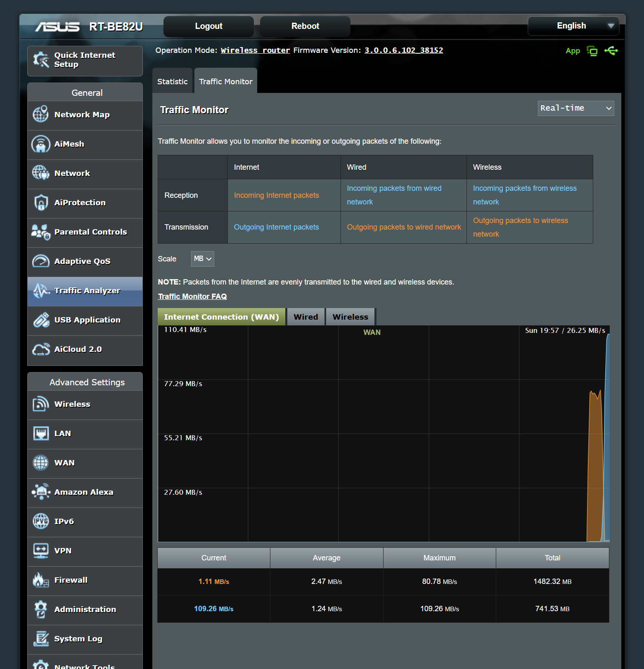Screen dimensions: 644x669
Task: Click the LAN port icon
Action: click(41, 433)
